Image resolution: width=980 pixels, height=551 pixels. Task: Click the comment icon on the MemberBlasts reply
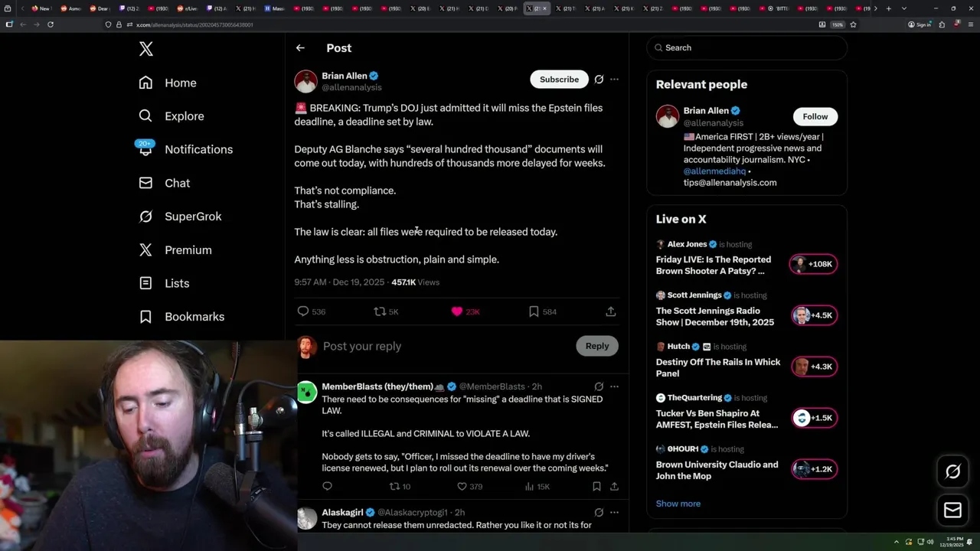tap(327, 486)
